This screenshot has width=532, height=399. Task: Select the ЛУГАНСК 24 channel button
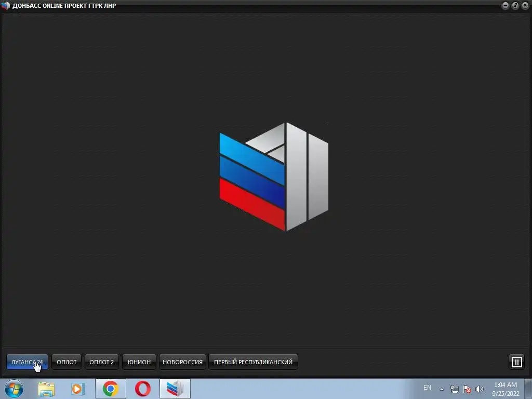(27, 362)
